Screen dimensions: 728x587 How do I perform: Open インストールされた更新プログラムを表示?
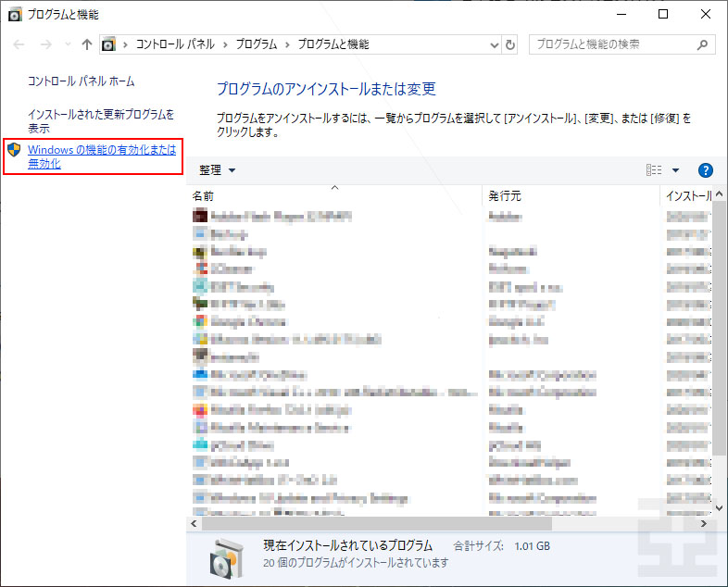point(101,120)
